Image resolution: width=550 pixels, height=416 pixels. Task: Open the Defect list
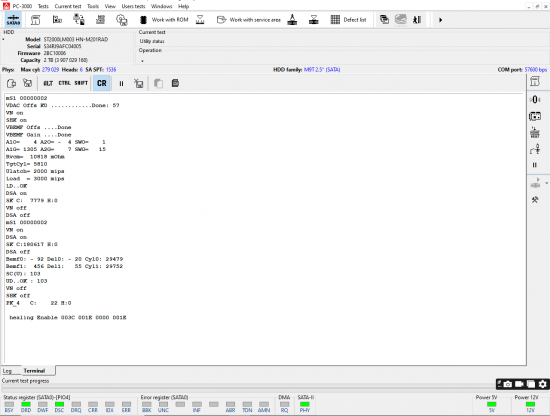click(x=348, y=20)
